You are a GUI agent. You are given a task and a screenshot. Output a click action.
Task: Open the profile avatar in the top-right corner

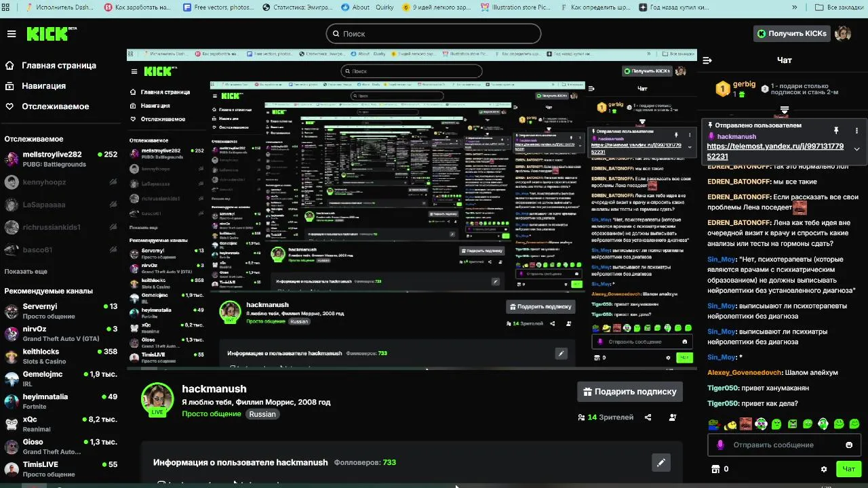coord(843,33)
